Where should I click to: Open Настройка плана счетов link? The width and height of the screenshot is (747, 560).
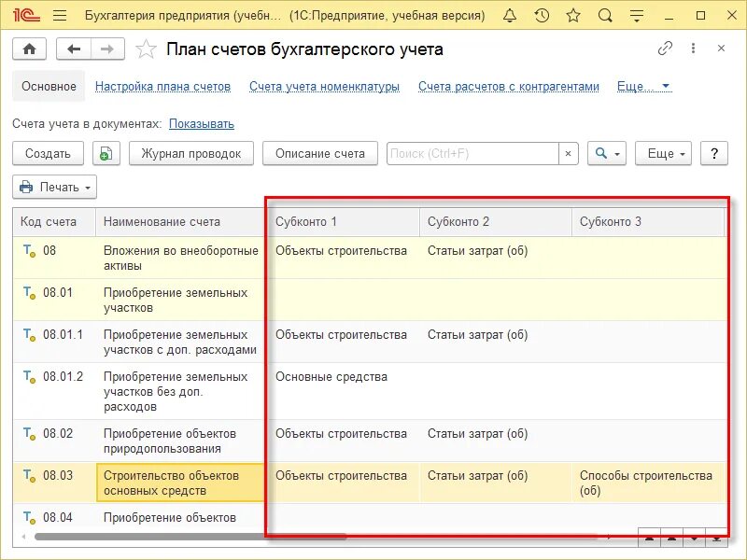162,87
